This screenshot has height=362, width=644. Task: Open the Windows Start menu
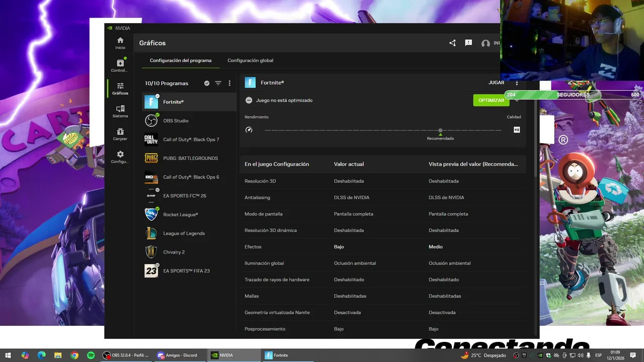(8, 355)
